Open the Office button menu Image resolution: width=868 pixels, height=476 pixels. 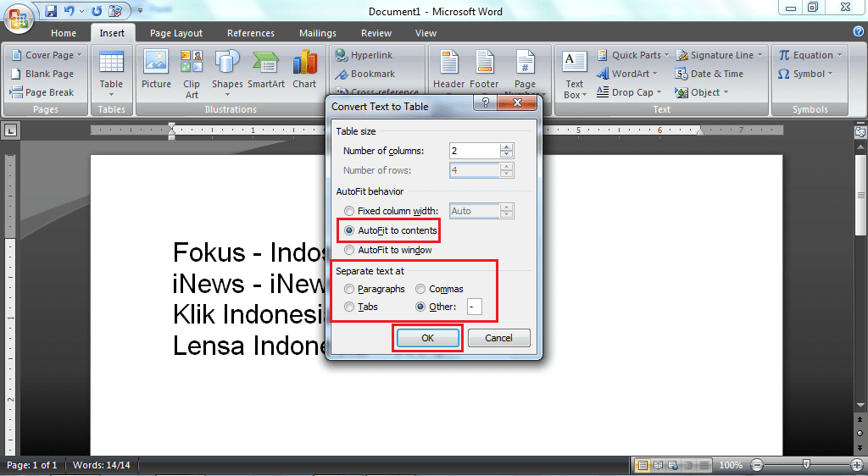point(18,19)
